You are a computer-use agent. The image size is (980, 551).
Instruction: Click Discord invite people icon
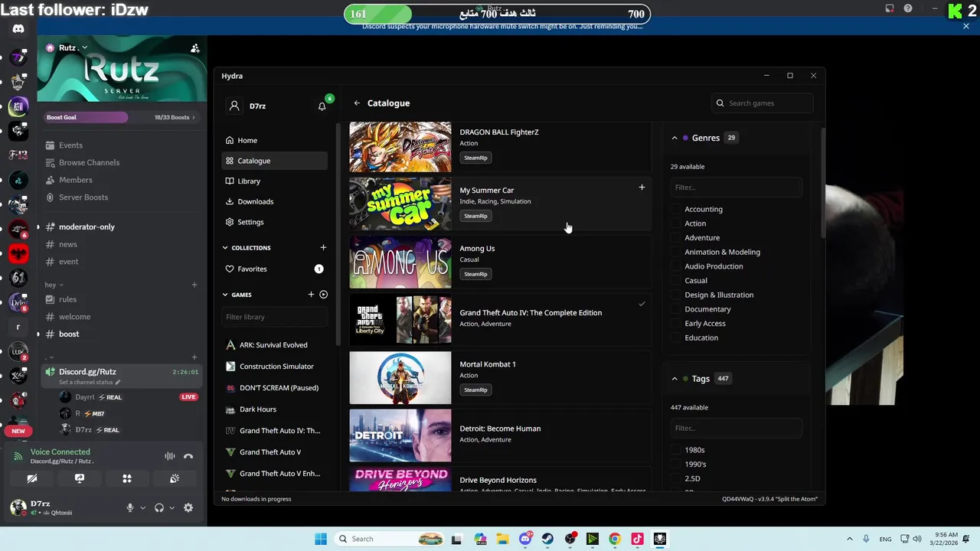click(x=194, y=48)
